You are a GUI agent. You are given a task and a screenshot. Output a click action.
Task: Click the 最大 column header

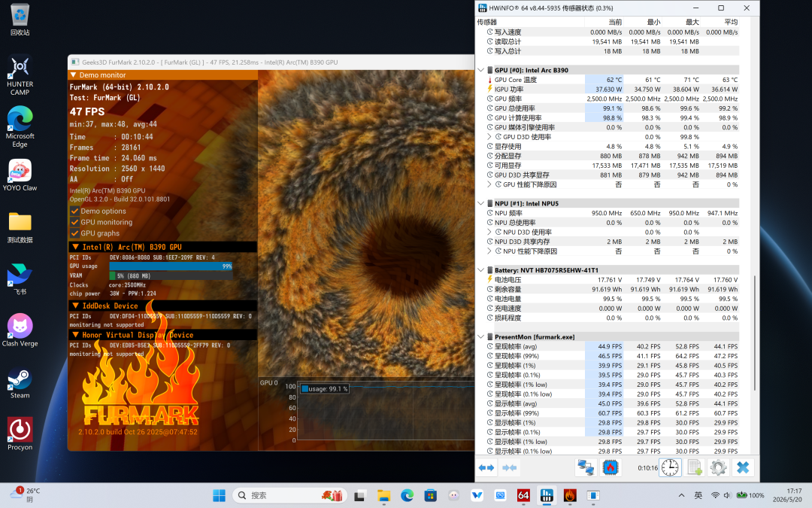click(x=681, y=22)
